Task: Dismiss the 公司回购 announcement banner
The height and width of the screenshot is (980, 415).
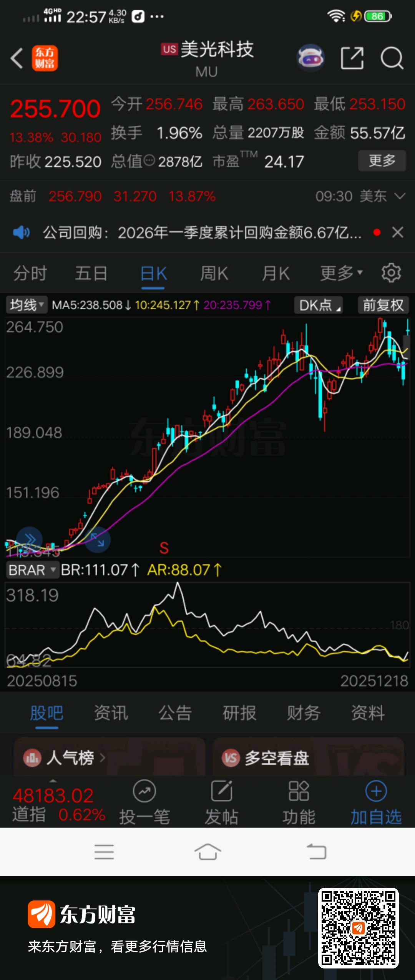Action: click(x=397, y=232)
